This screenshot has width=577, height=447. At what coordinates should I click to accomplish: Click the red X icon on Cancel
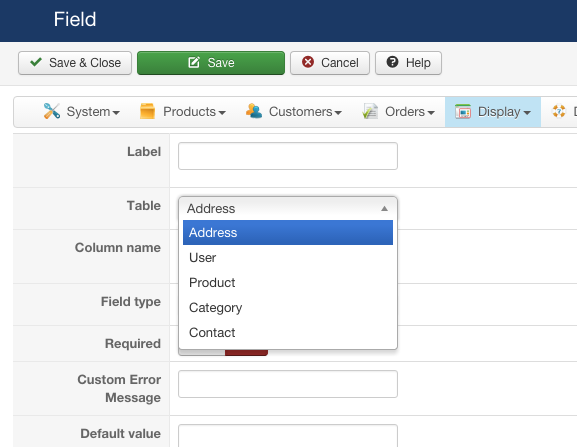click(x=308, y=62)
